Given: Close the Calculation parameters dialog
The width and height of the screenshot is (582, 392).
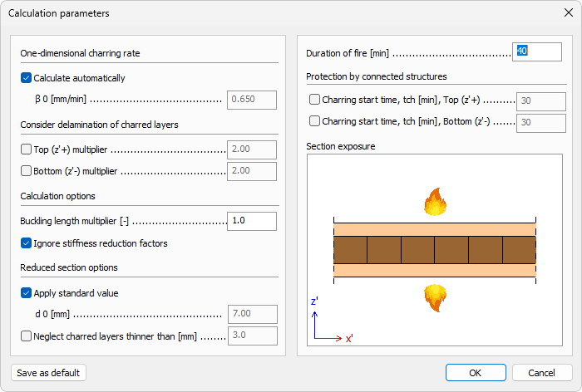Looking at the screenshot, I should pos(568,13).
